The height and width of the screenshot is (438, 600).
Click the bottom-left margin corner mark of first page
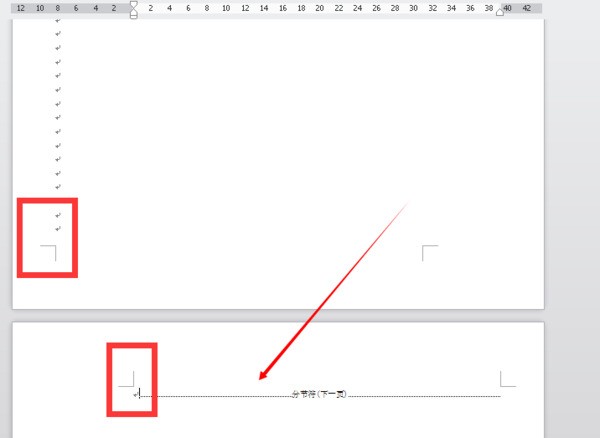point(48,253)
